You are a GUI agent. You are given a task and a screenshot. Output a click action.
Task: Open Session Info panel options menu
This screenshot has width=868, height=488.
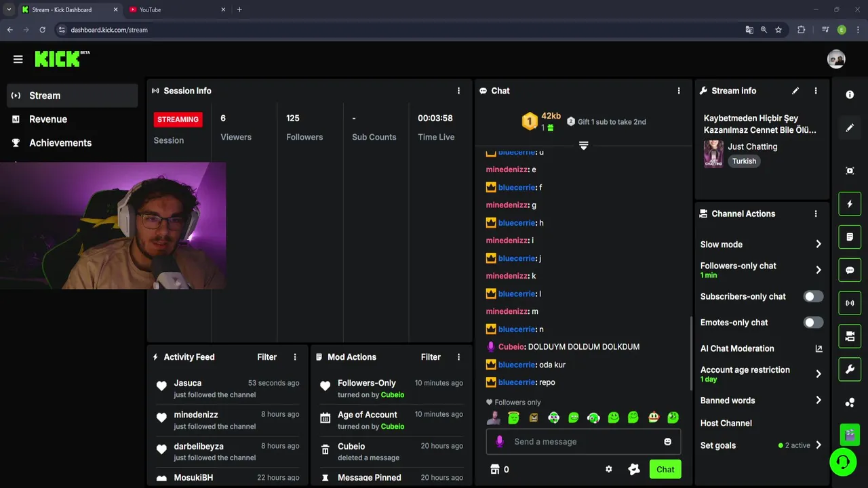458,91
